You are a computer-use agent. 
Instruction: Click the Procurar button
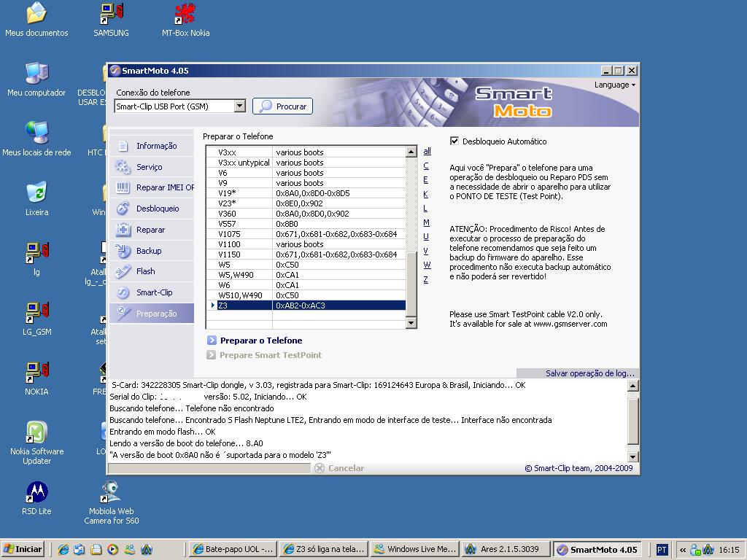click(x=282, y=106)
